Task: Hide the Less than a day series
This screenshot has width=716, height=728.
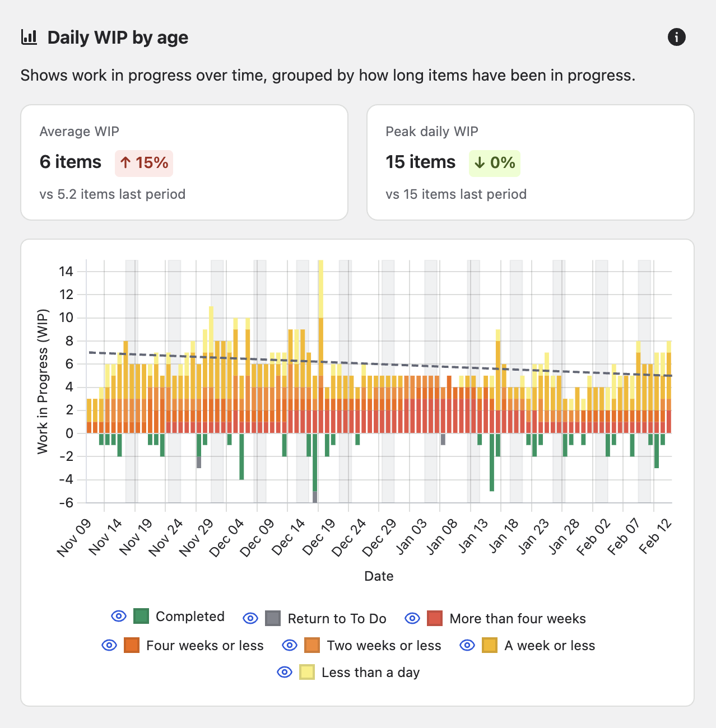Action: [x=285, y=672]
